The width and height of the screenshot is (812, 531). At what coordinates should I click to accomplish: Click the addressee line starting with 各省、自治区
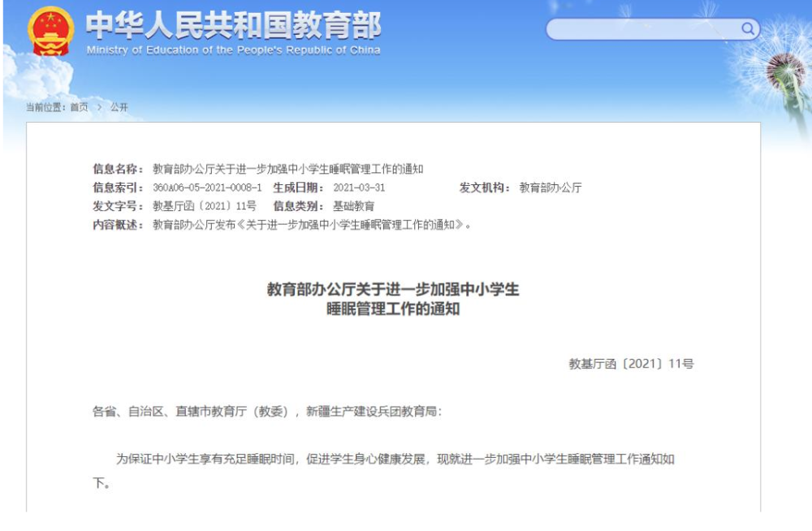[x=267, y=412]
